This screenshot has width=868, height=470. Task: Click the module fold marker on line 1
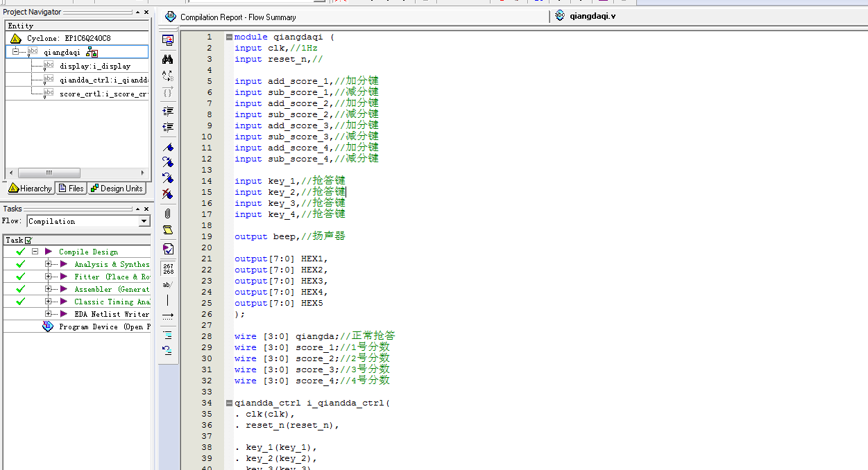pos(229,37)
